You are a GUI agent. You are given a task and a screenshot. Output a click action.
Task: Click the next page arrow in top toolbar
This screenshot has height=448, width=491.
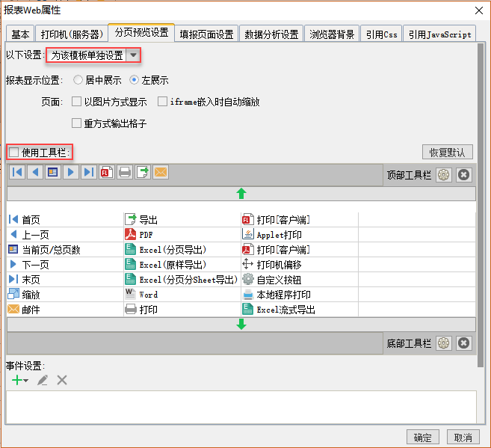(71, 172)
